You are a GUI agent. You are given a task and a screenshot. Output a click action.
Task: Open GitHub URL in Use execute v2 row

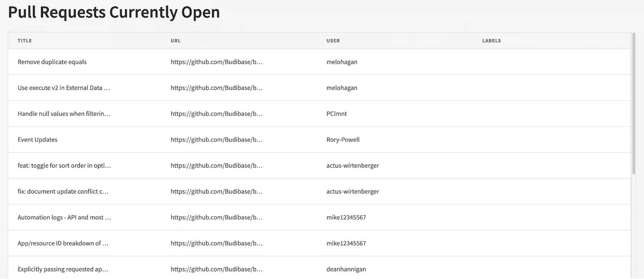(x=217, y=88)
